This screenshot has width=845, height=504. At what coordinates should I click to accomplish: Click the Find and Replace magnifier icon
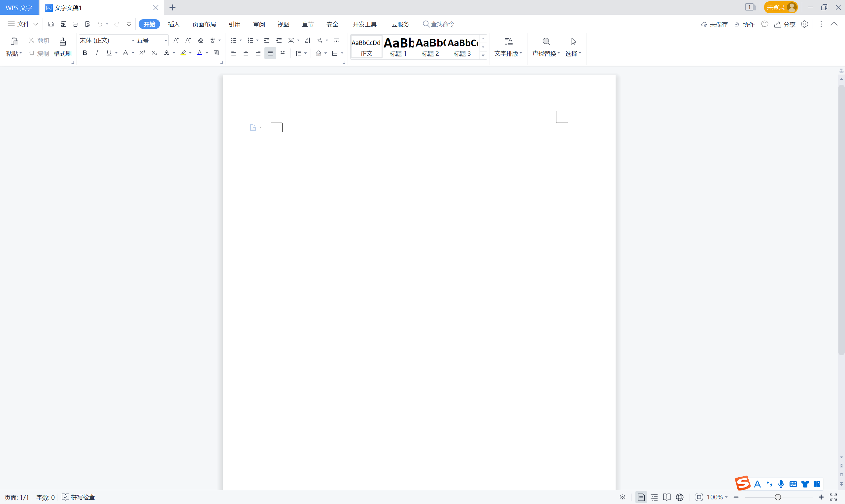[x=546, y=42]
